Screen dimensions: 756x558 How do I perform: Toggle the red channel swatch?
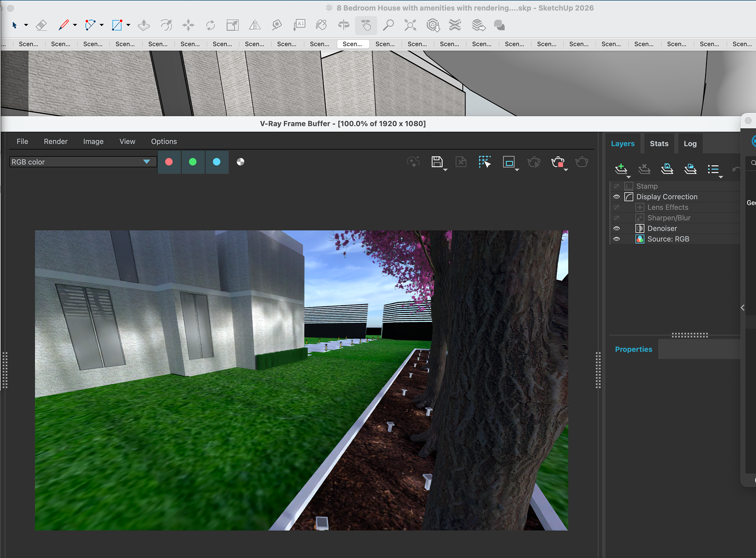(169, 162)
